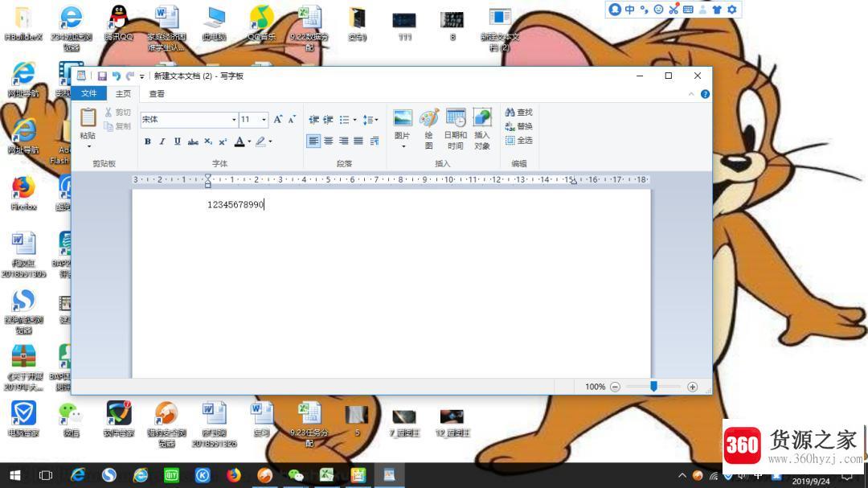Click the 查找 find button
The image size is (868, 488).
(518, 113)
